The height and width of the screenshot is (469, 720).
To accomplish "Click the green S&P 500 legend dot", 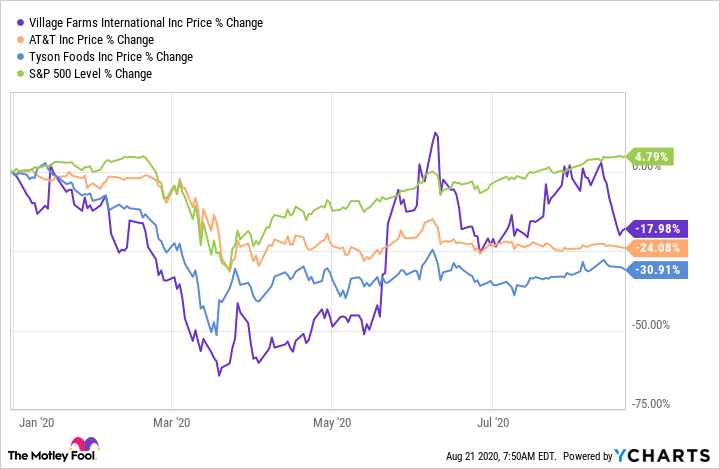I will [11, 73].
